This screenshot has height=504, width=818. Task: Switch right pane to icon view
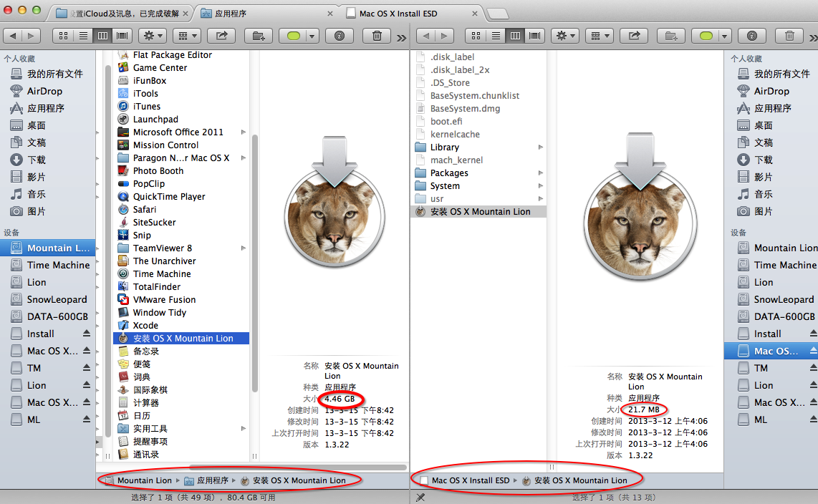pos(476,36)
